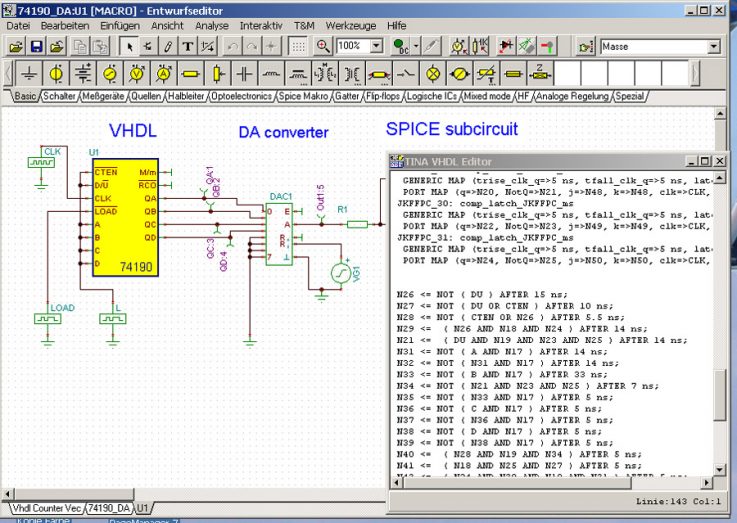
Task: Open the Analyse menu
Action: point(212,25)
